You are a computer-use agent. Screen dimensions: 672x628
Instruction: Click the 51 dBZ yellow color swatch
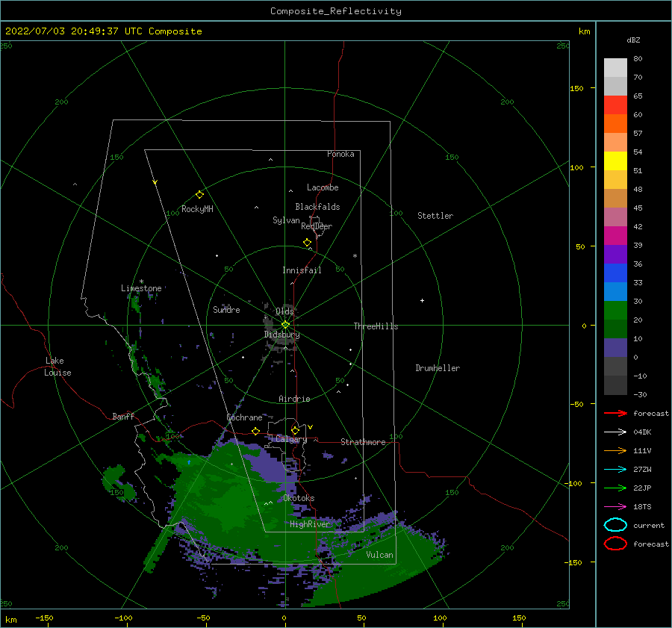(x=615, y=161)
